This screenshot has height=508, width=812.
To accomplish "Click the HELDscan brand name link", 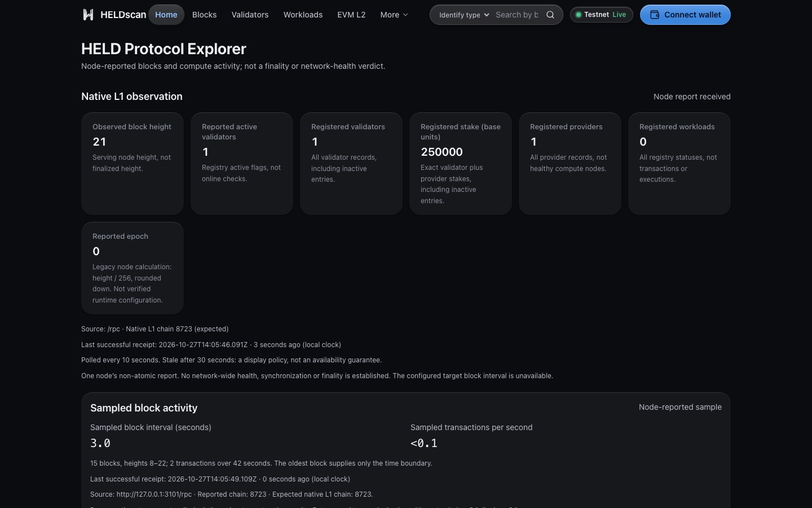I will tap(123, 15).
